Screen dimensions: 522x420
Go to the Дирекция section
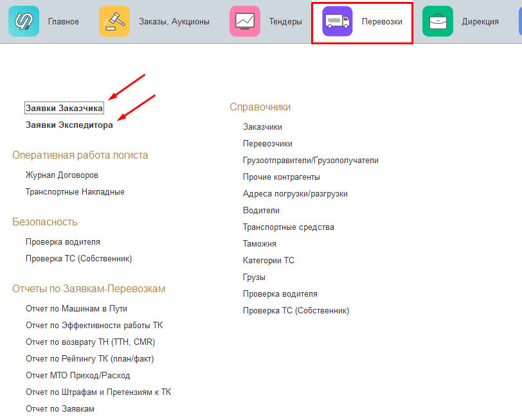point(480,22)
